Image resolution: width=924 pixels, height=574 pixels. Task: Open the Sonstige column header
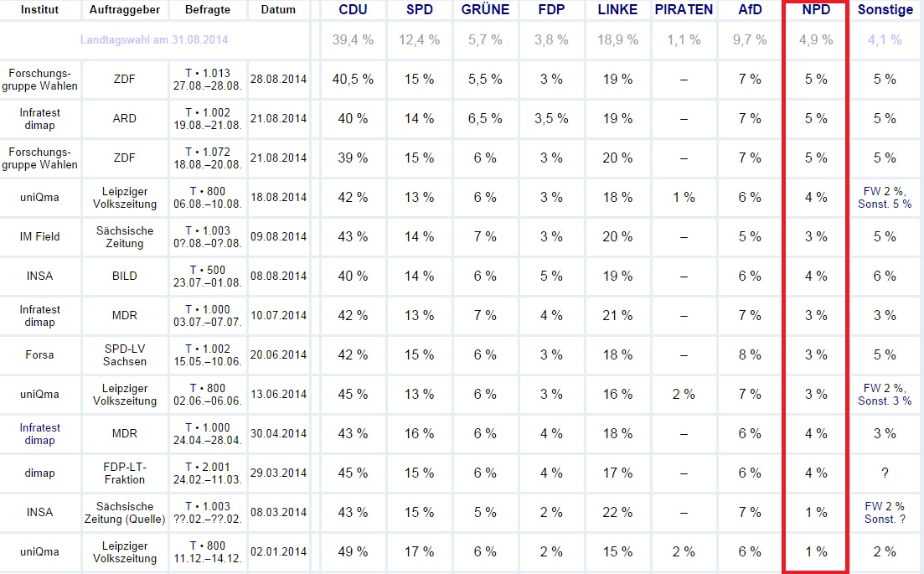pos(885,10)
